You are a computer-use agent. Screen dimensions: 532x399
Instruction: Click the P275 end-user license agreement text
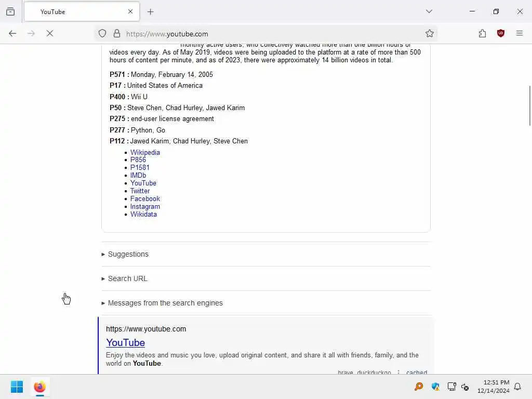tap(162, 119)
